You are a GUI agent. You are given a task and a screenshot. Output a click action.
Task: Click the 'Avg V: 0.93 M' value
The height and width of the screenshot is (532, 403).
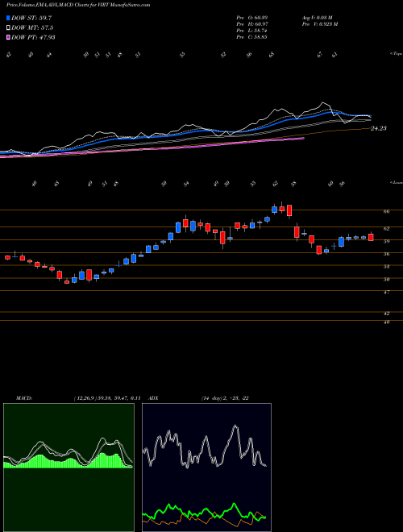point(318,17)
